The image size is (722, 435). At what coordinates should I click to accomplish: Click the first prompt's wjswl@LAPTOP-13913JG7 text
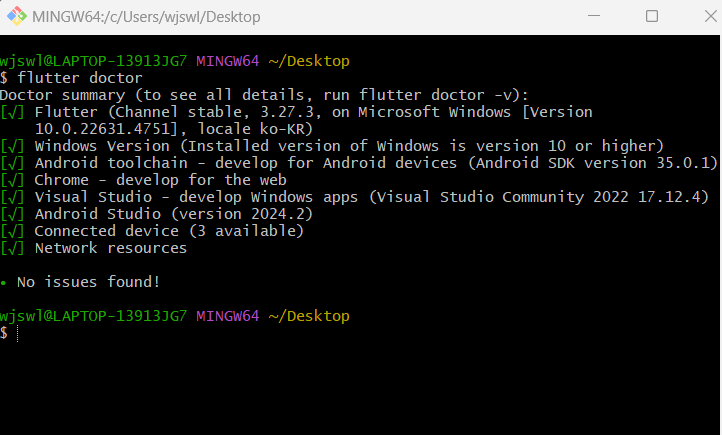click(93, 61)
